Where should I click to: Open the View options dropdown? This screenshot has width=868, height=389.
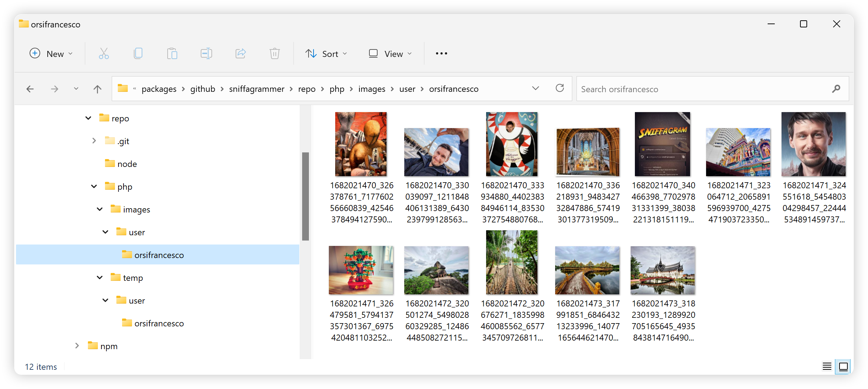[x=390, y=53]
